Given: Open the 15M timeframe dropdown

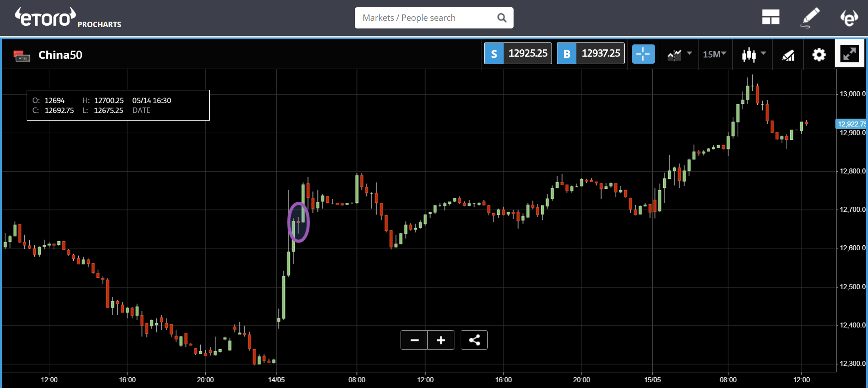Looking at the screenshot, I should coord(714,54).
